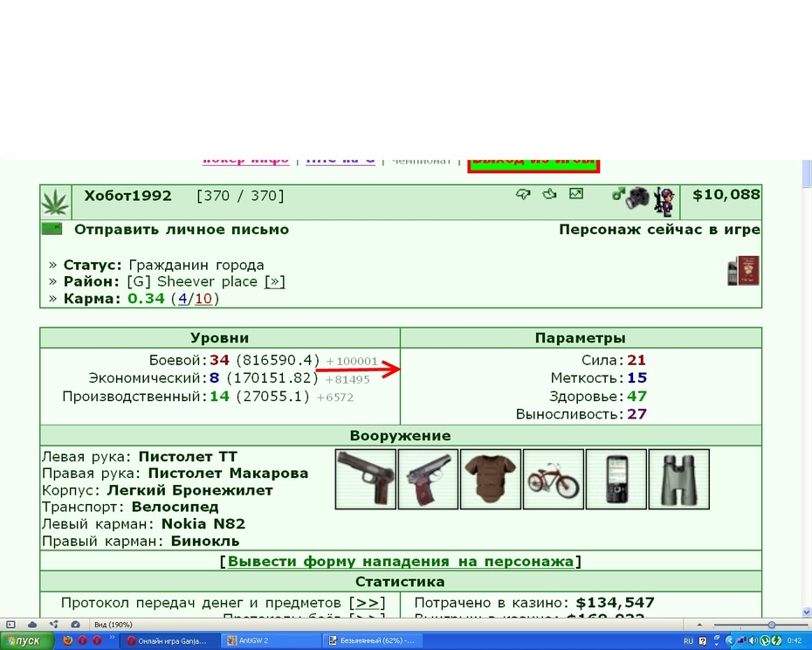Click the Производственный level value 14

click(x=219, y=397)
